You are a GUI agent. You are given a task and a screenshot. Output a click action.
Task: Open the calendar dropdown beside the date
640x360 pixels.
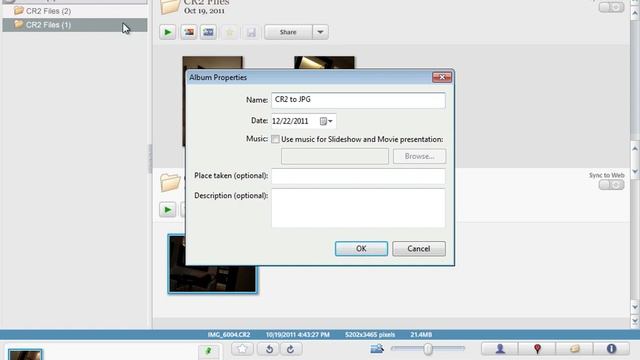coord(326,121)
